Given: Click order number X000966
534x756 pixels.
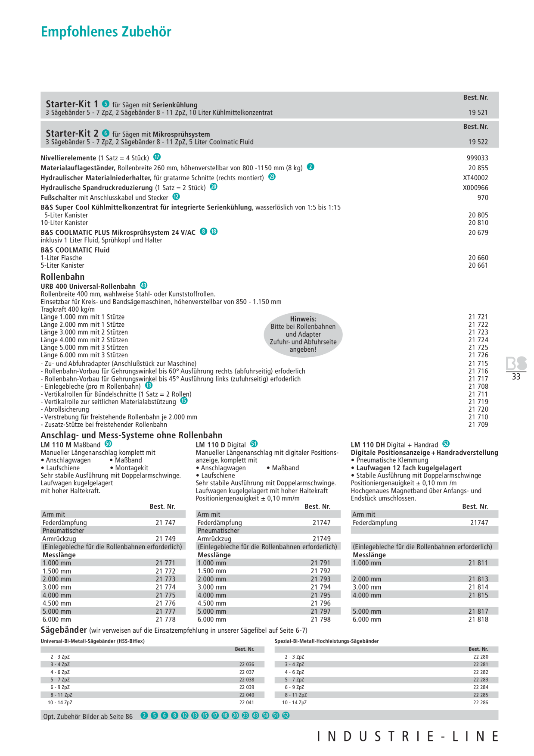Looking at the screenshot, I should pos(476,188).
